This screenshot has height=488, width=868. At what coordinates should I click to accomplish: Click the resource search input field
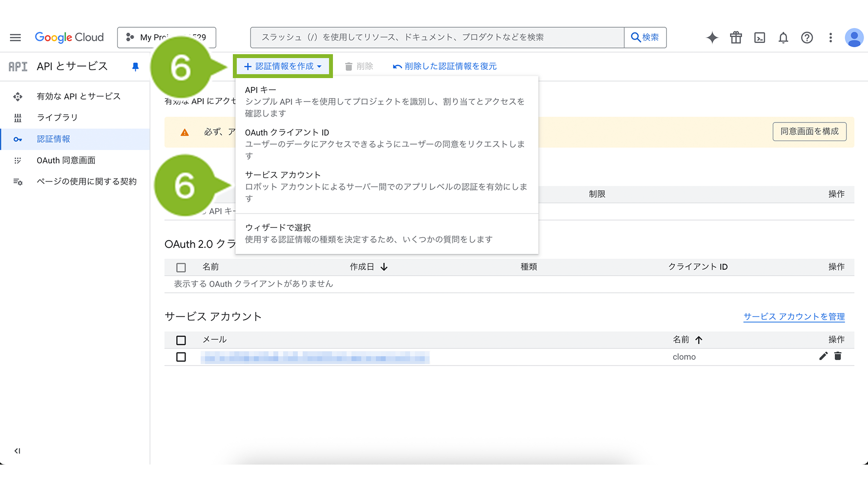[437, 38]
